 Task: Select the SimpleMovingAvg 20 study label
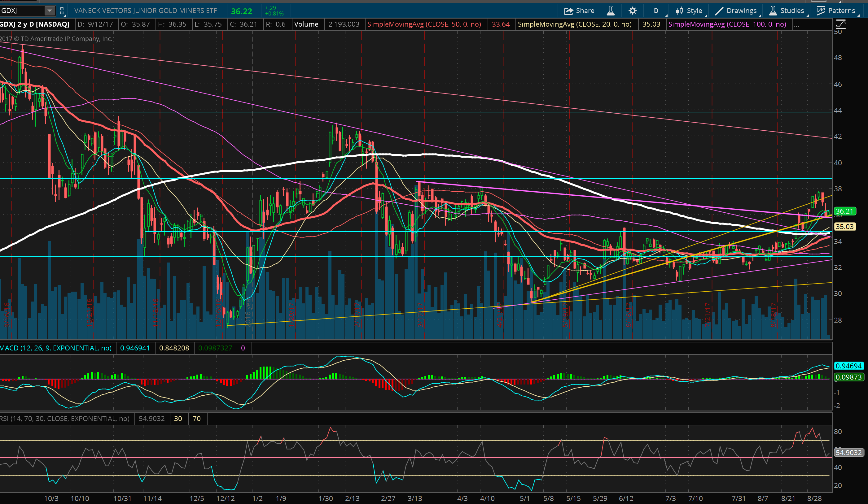click(575, 24)
